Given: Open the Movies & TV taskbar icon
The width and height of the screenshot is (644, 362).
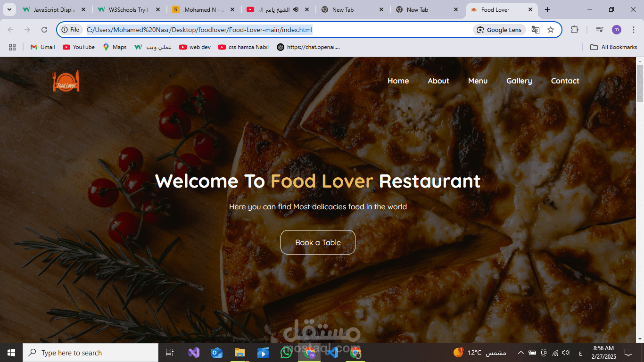Looking at the screenshot, I should [263, 353].
